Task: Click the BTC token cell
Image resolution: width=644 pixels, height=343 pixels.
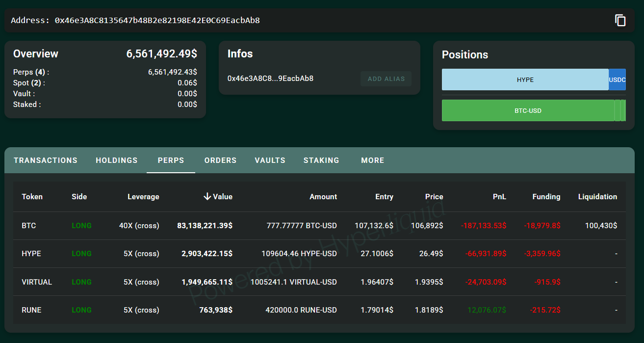Action: pyautogui.click(x=29, y=226)
